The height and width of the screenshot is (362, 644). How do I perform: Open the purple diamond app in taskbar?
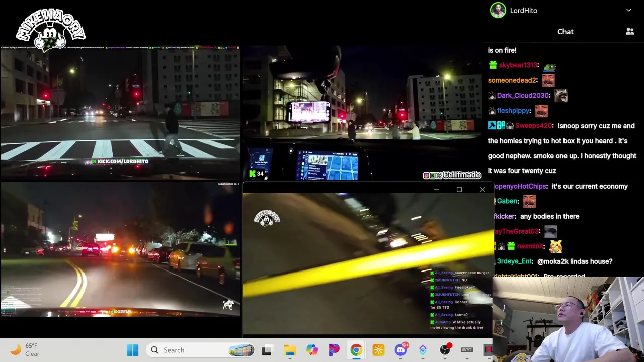pos(423,350)
